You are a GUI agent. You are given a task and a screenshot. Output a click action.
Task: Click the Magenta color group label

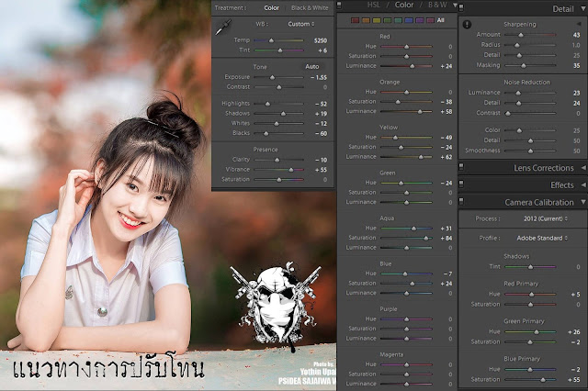pos(391,354)
